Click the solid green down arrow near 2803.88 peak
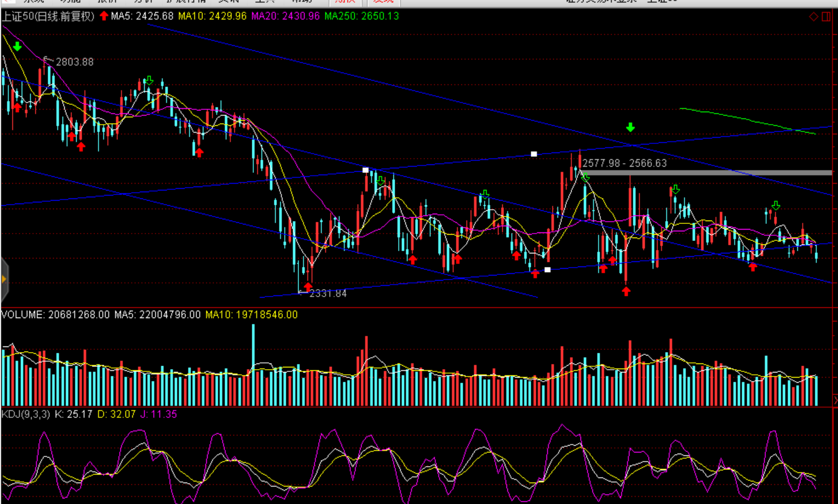The height and width of the screenshot is (504, 838). tap(18, 46)
